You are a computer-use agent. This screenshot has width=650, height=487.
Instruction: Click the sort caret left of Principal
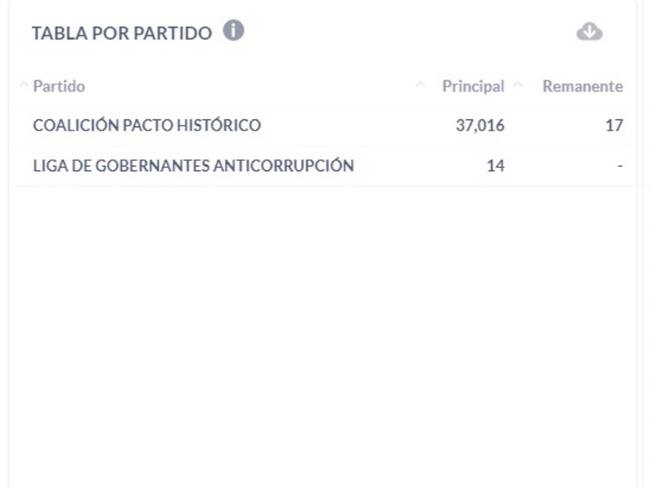[421, 86]
